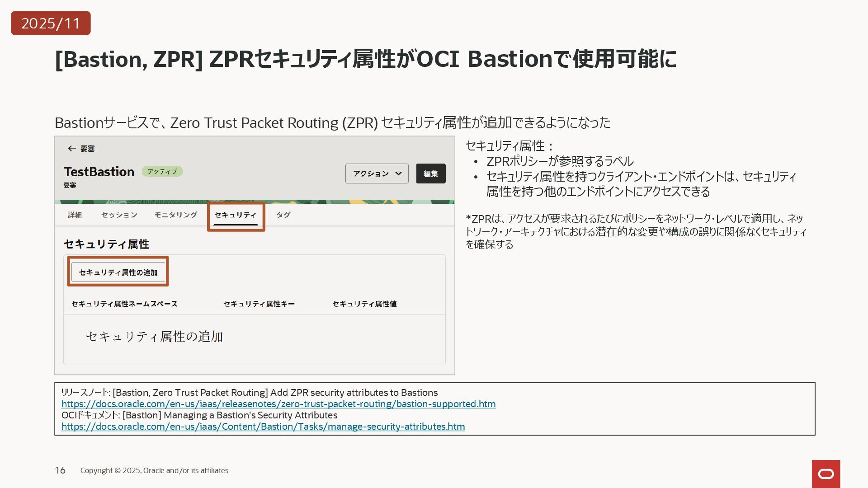Select the セキュリティ tab
Image resolution: width=868 pixels, height=488 pixels.
236,215
